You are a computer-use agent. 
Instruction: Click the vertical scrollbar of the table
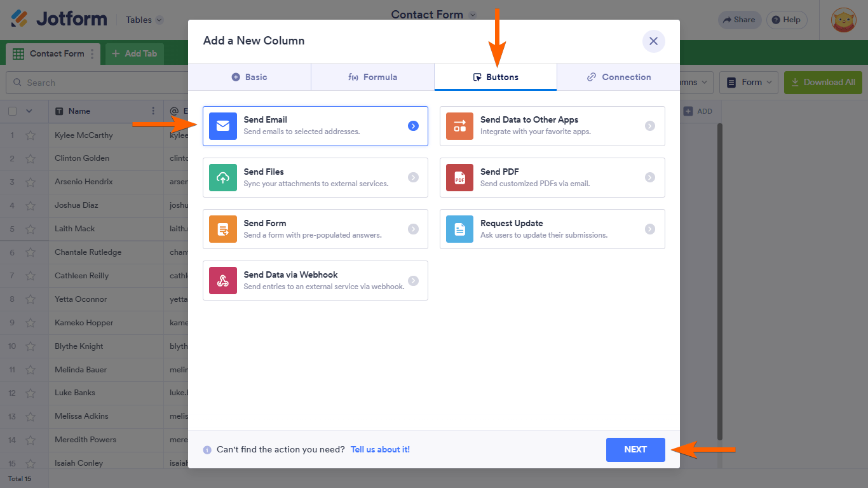(x=720, y=280)
